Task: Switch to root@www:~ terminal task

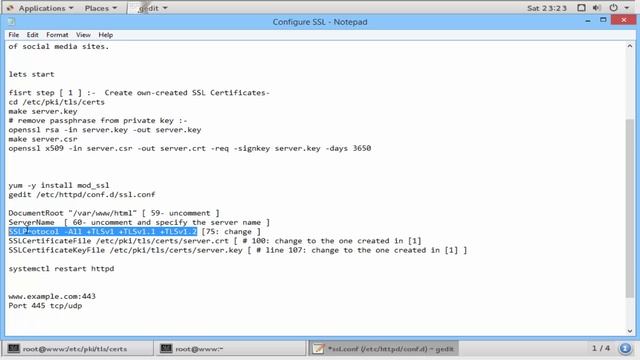Action: (231, 349)
